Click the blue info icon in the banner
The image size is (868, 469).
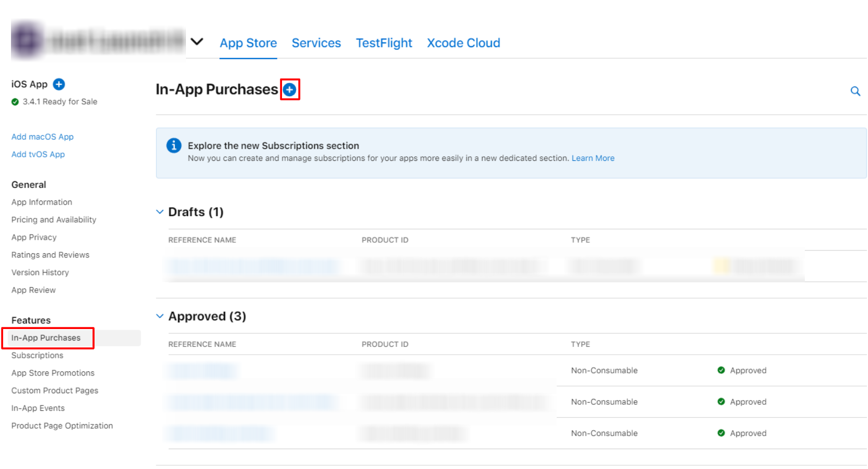(x=174, y=145)
